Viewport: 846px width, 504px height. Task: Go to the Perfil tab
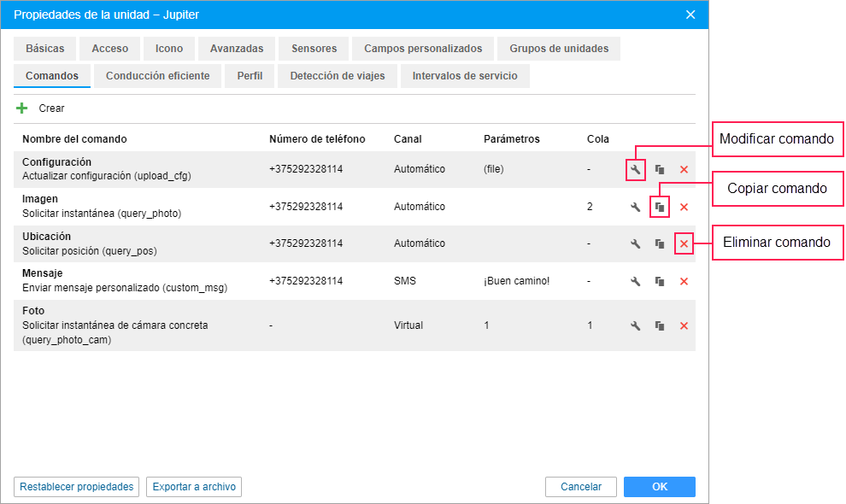(x=250, y=76)
